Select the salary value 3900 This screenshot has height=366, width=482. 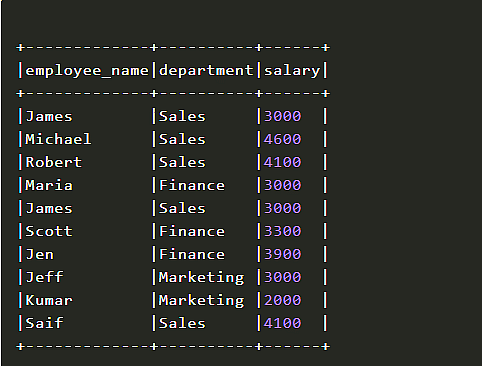(x=283, y=254)
